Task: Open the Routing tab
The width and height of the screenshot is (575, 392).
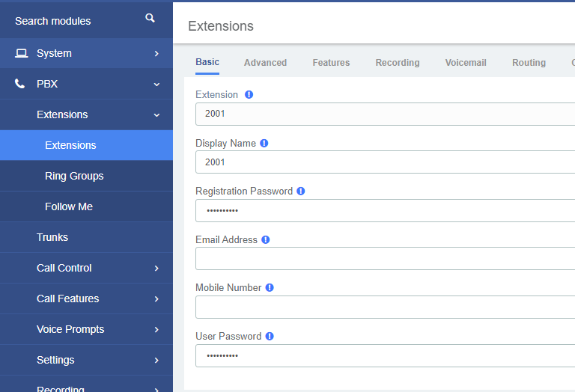Action: [529, 63]
